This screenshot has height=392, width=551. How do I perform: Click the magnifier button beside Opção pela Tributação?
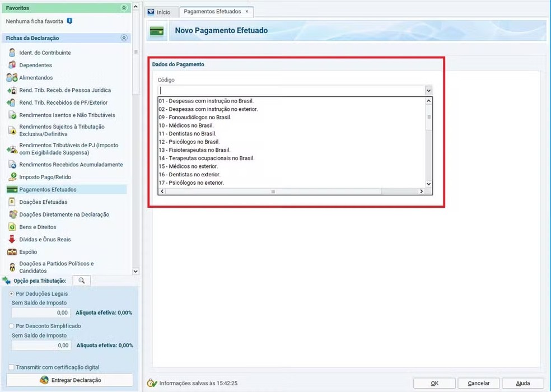(81, 281)
